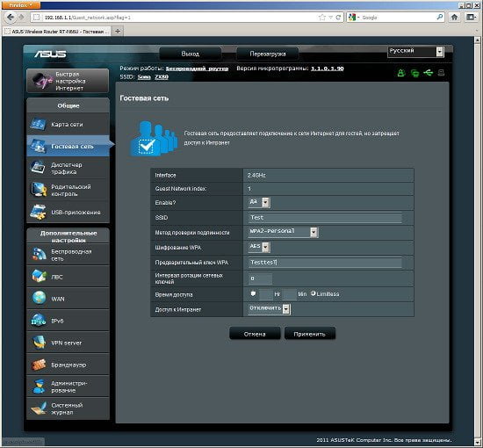Click the green guest users status icon
This screenshot has width=483, height=448.
pos(400,73)
